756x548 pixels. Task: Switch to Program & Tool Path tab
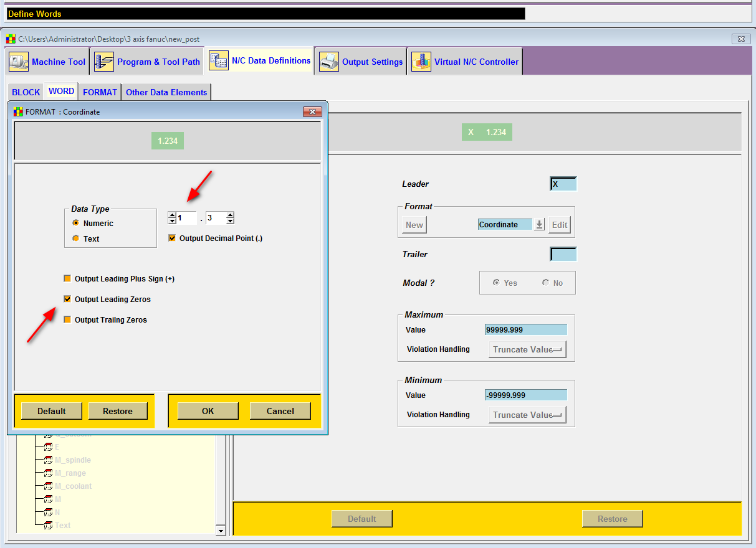click(x=148, y=62)
